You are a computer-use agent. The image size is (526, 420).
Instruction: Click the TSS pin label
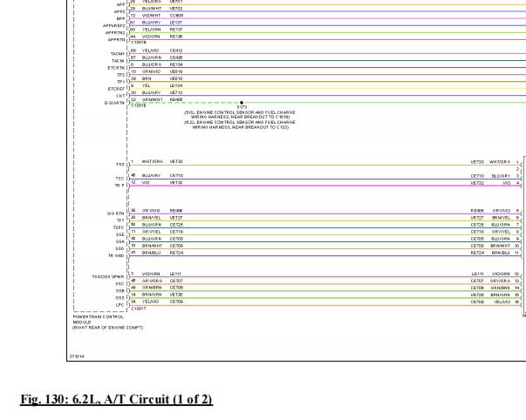pos(120,165)
